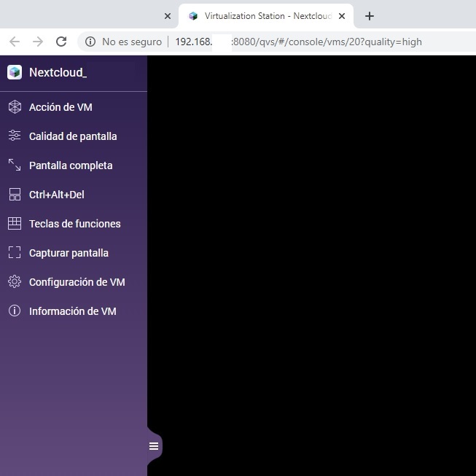Open Calidad de pantalla sliders icon

pyautogui.click(x=15, y=136)
